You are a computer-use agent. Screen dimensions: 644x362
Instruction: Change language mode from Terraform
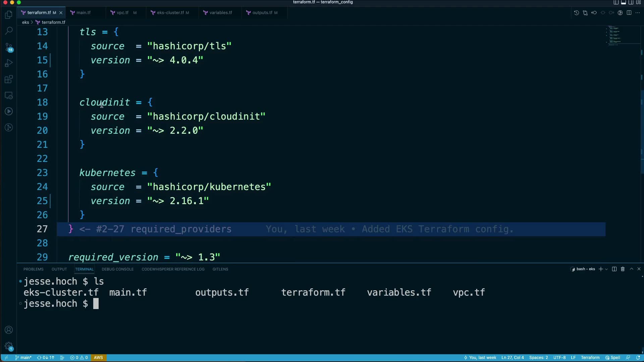[x=590, y=358]
